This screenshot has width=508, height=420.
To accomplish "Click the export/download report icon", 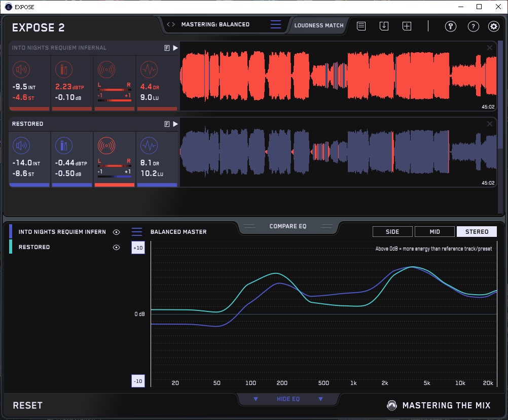I will pyautogui.click(x=384, y=26).
